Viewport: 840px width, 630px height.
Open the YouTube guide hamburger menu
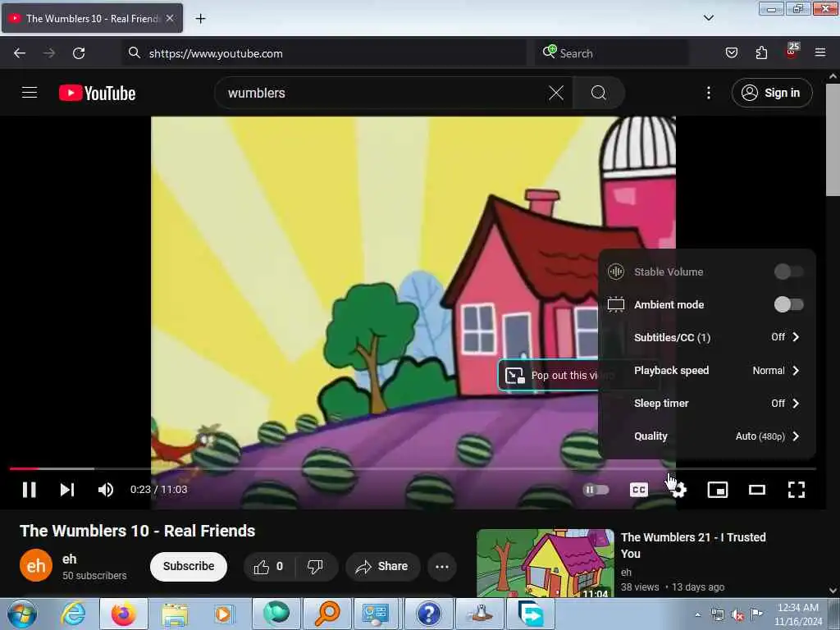point(30,93)
